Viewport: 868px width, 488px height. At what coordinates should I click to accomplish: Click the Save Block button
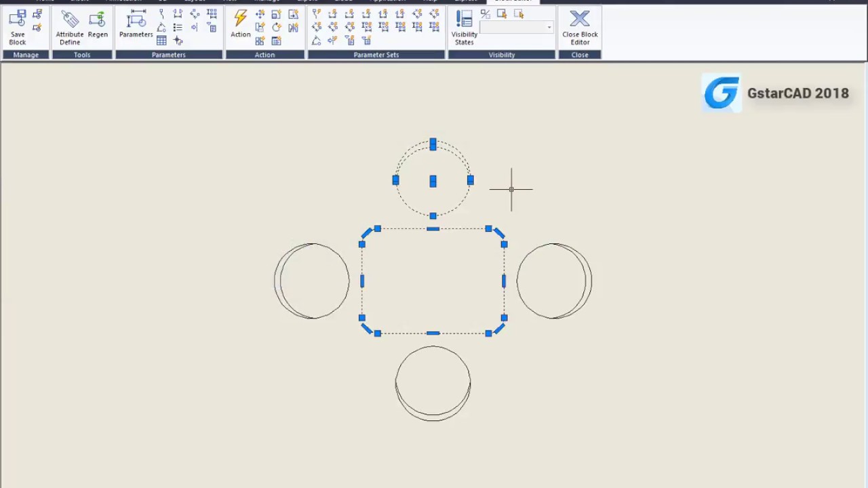[x=18, y=28]
